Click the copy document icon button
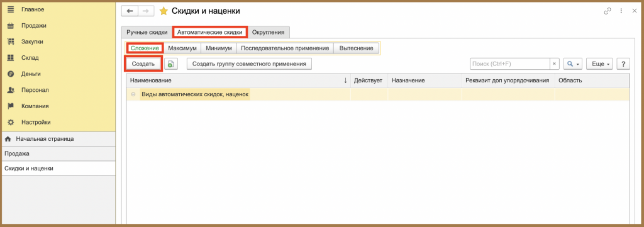 click(x=171, y=64)
